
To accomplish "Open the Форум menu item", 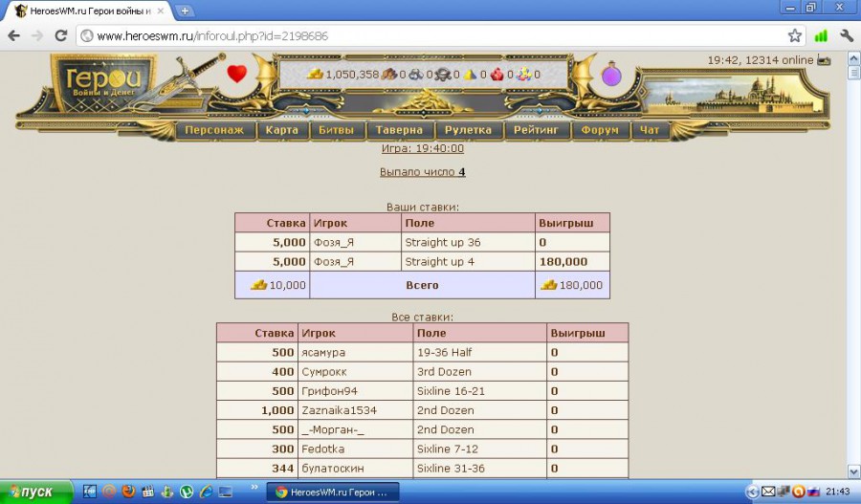I will point(599,130).
